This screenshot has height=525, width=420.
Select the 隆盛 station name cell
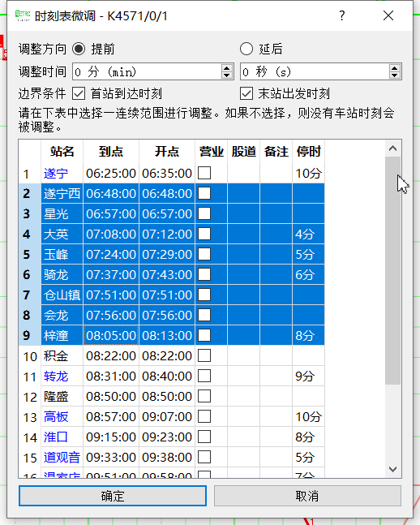pos(62,396)
